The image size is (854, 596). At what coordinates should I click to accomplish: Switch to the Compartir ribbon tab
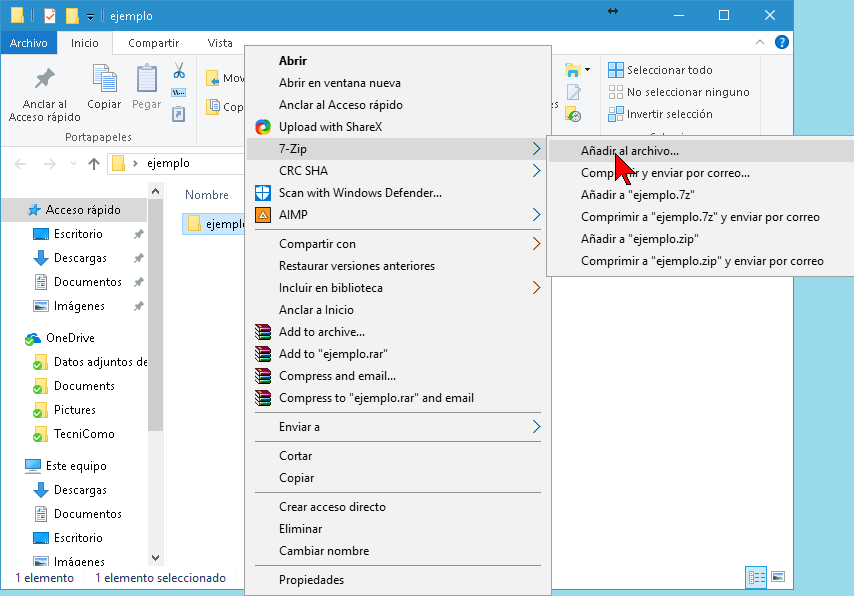click(154, 43)
